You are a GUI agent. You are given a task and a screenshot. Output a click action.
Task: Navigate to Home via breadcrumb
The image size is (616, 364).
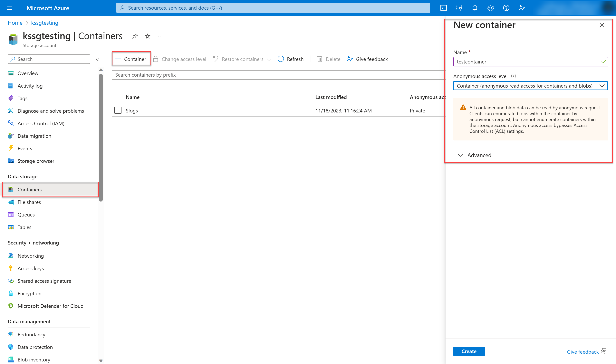[x=15, y=23]
